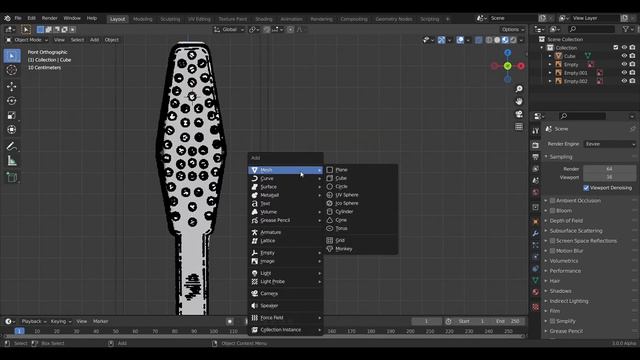The height and width of the screenshot is (360, 640).
Task: Adjust Viewport samples field
Action: click(x=609, y=177)
